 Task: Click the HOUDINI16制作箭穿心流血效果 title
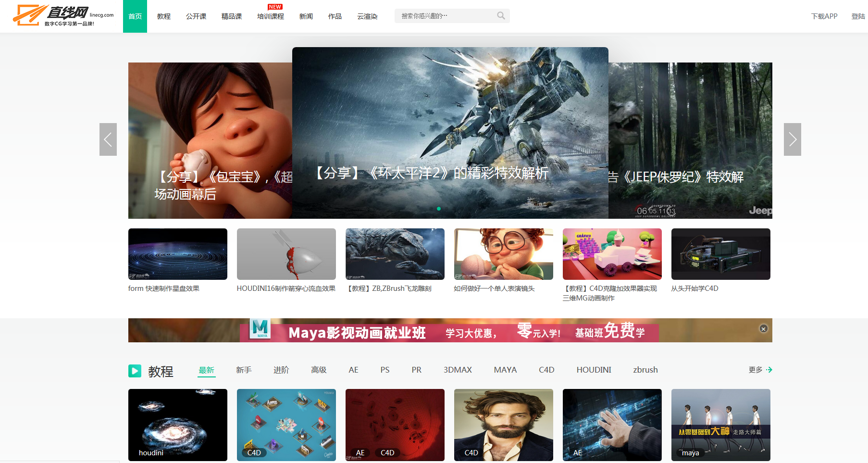pos(286,288)
